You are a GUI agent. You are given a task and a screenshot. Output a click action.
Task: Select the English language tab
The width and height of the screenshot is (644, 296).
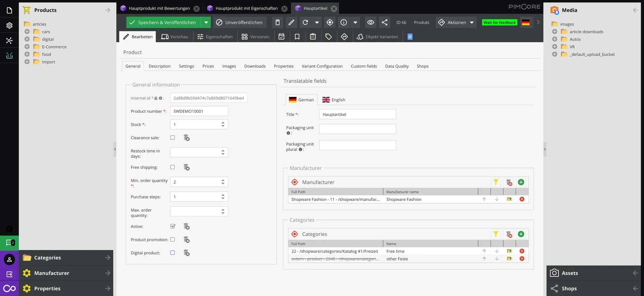[x=334, y=100]
